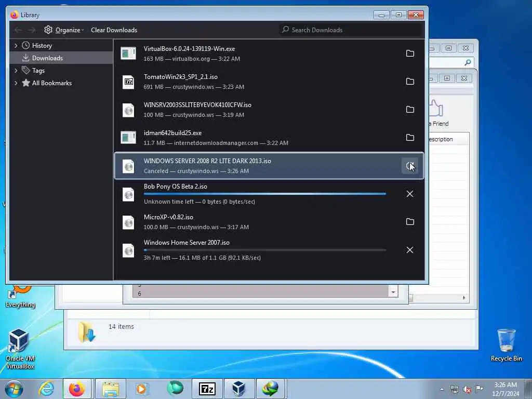Click the VirtualBox installer file icon

[x=128, y=54]
